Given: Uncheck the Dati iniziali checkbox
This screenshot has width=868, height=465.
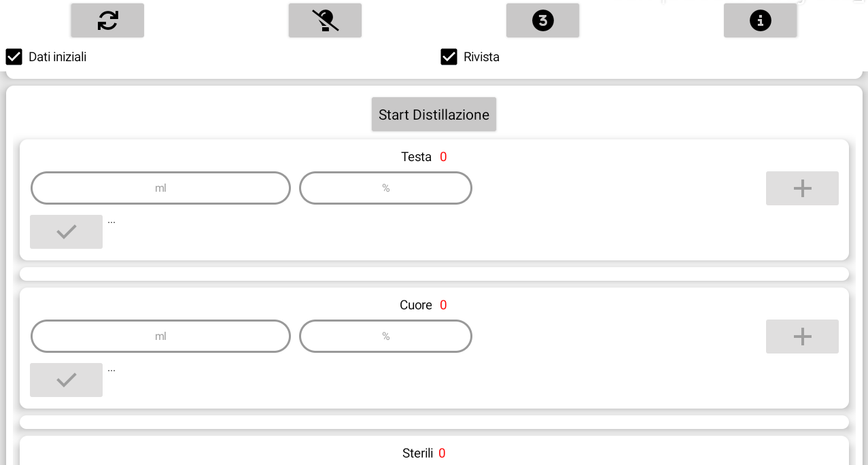Looking at the screenshot, I should point(14,56).
